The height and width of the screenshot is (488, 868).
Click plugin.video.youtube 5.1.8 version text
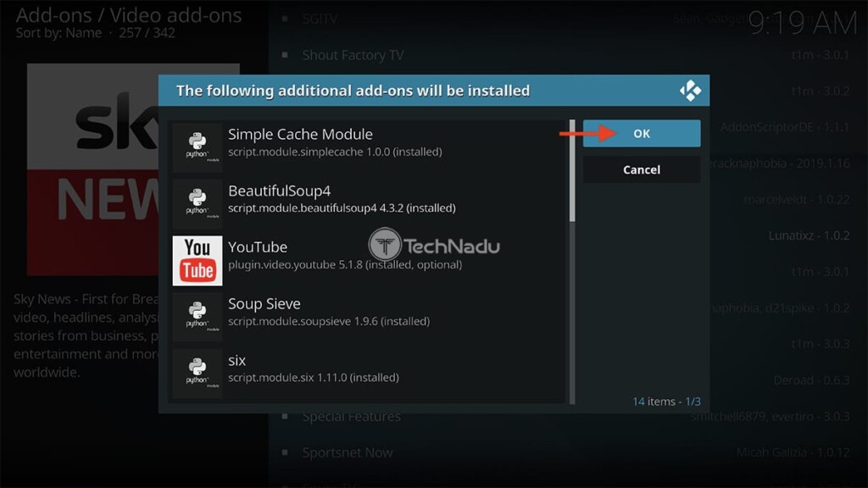pyautogui.click(x=345, y=264)
